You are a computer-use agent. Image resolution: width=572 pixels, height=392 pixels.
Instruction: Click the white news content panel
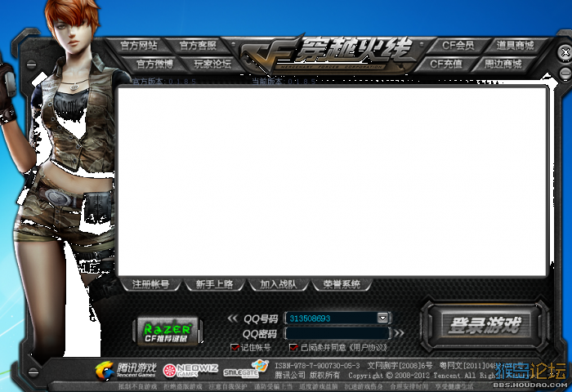pyautogui.click(x=332, y=180)
